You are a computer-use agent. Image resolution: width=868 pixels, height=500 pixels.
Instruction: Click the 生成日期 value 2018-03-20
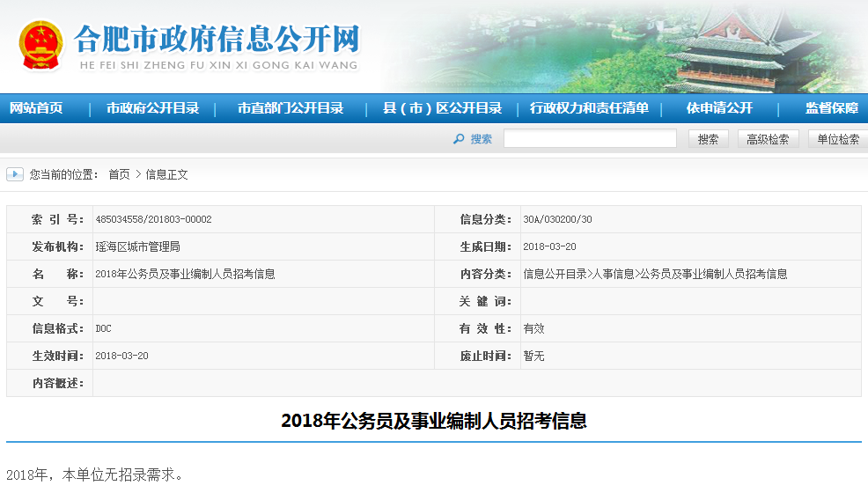549,246
